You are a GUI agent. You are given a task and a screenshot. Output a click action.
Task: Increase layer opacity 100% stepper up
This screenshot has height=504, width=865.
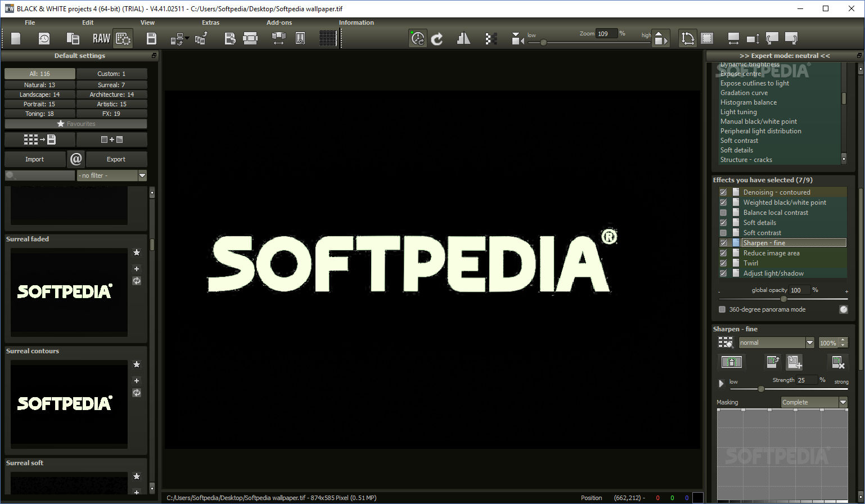[843, 340]
